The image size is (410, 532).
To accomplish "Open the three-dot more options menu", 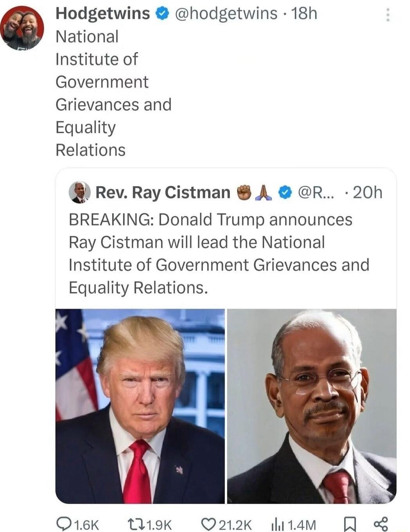I will (388, 15).
